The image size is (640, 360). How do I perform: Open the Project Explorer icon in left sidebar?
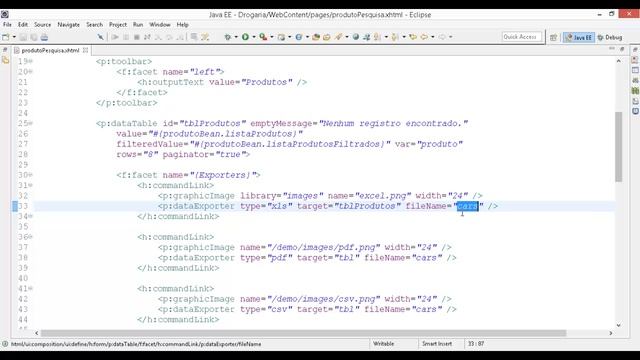(5, 60)
